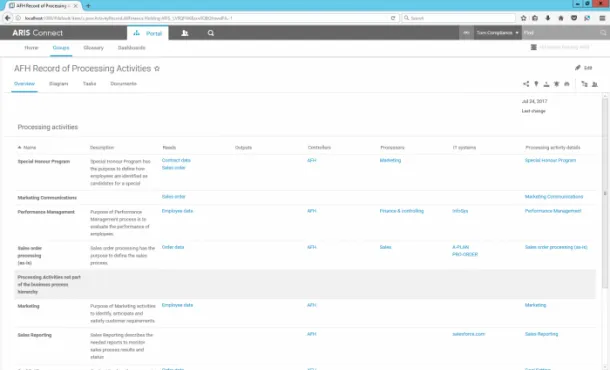Open the InfoSys IT system link
The width and height of the screenshot is (610, 370).
pos(460,211)
